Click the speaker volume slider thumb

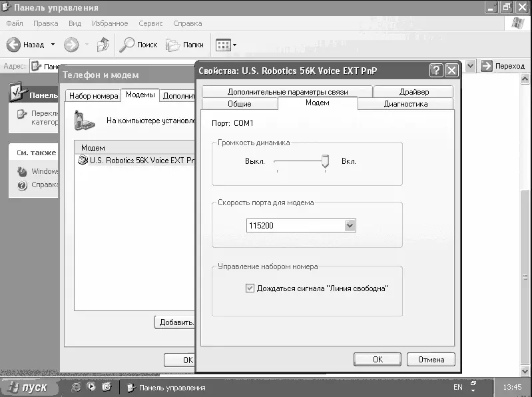pyautogui.click(x=326, y=161)
